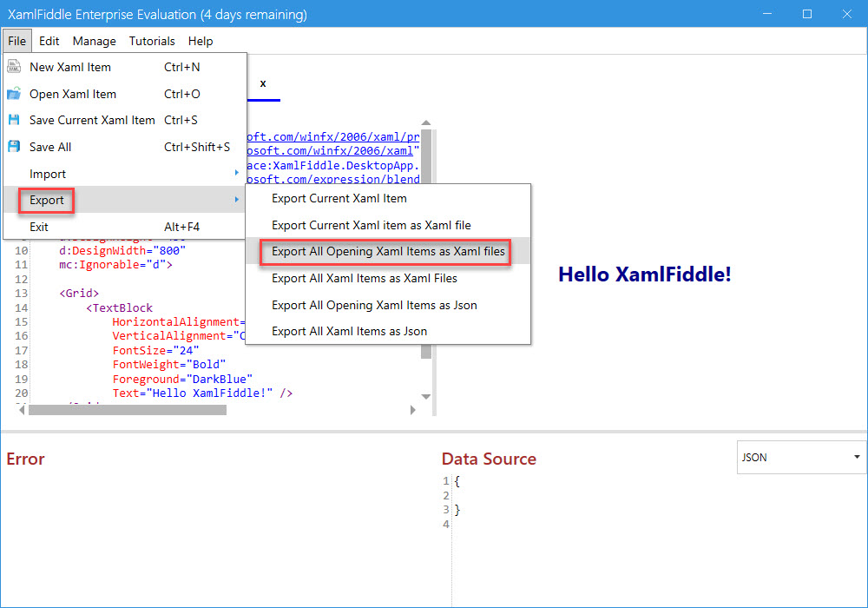Click the mc:Ignorable="d" code line
This screenshot has height=608, width=868.
click(115, 265)
